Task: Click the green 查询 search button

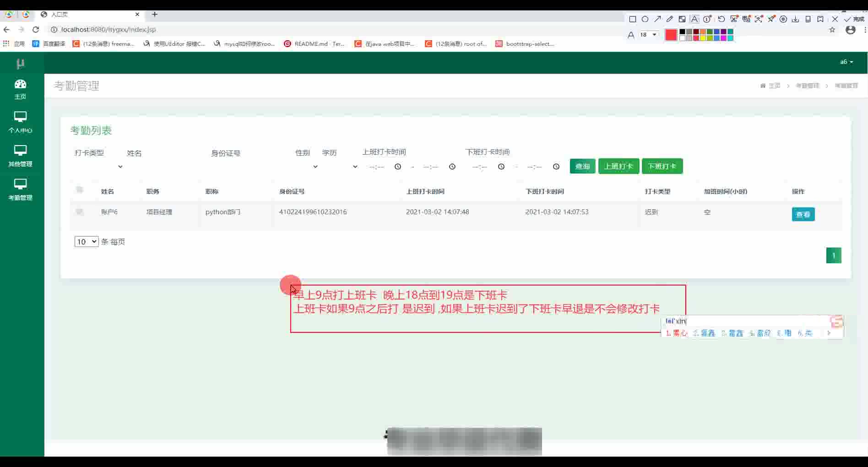Action: pos(582,166)
